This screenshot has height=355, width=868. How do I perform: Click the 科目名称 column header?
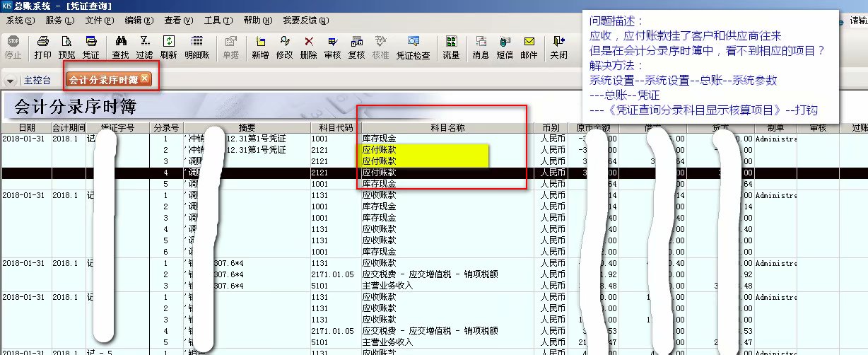pos(447,127)
